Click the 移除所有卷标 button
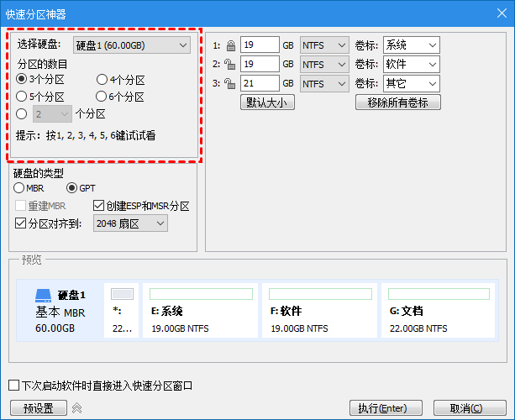This screenshot has width=515, height=420. pyautogui.click(x=397, y=102)
